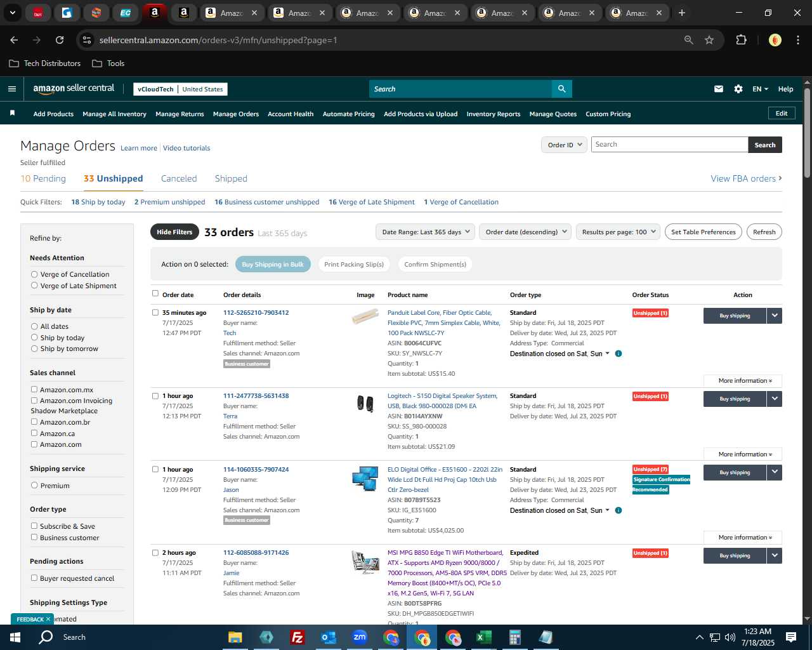Check the Amazon.com.mx sales channel

click(x=34, y=389)
